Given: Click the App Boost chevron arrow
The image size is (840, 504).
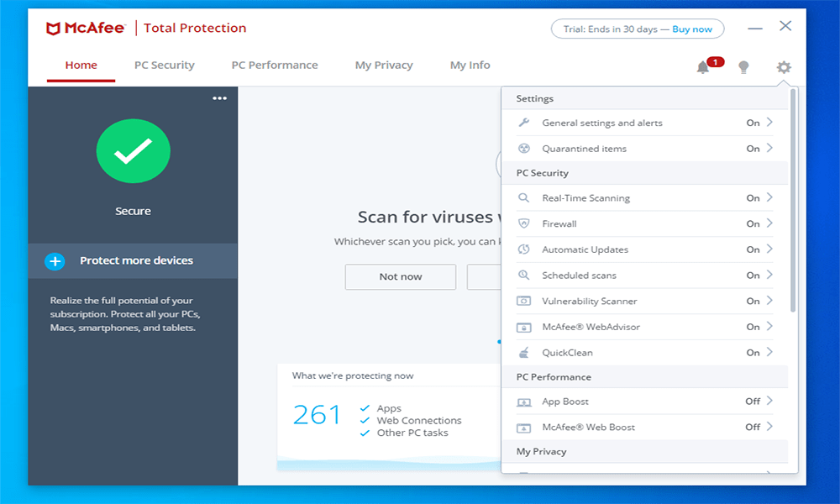Looking at the screenshot, I should [x=769, y=402].
